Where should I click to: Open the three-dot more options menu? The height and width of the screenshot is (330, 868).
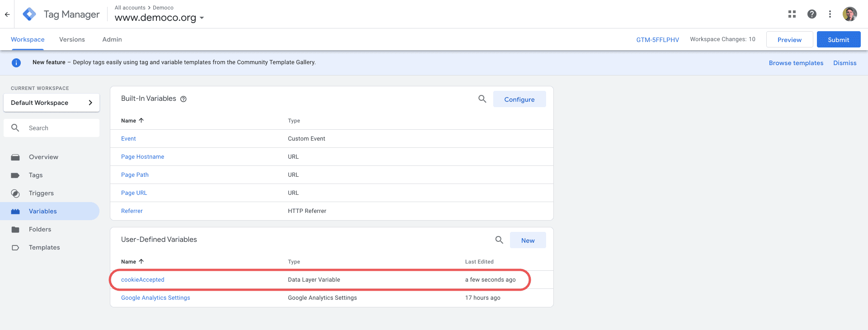[830, 14]
